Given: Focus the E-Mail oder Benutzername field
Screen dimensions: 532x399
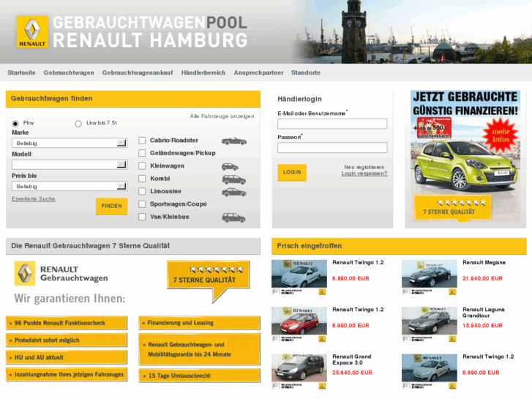Looking at the screenshot, I should pyautogui.click(x=332, y=124).
